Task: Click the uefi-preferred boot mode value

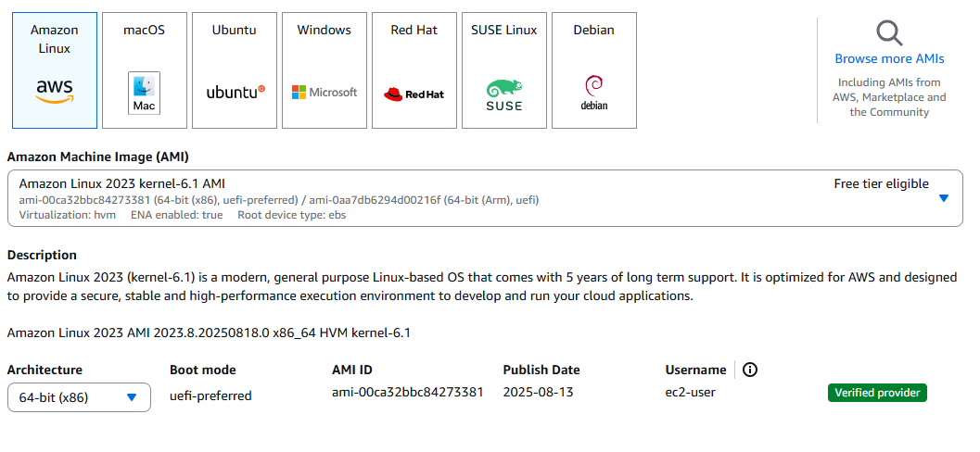Action: point(210,395)
